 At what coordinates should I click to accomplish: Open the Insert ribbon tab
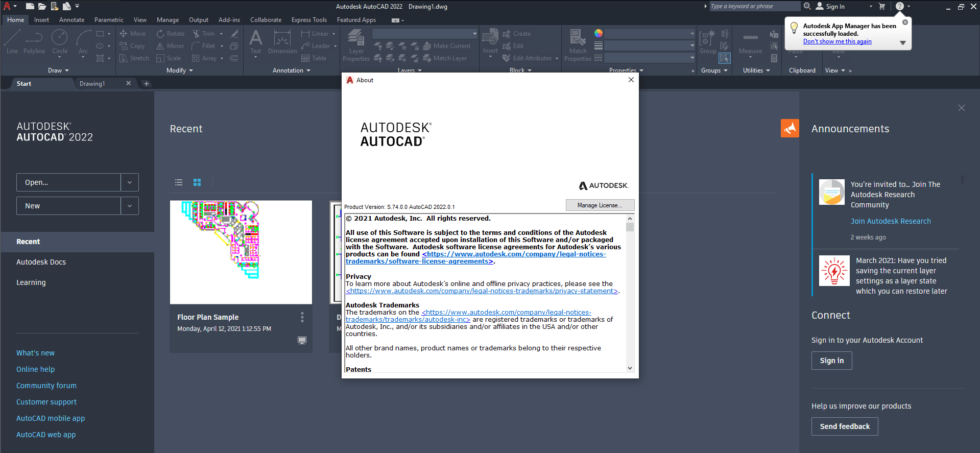(41, 20)
